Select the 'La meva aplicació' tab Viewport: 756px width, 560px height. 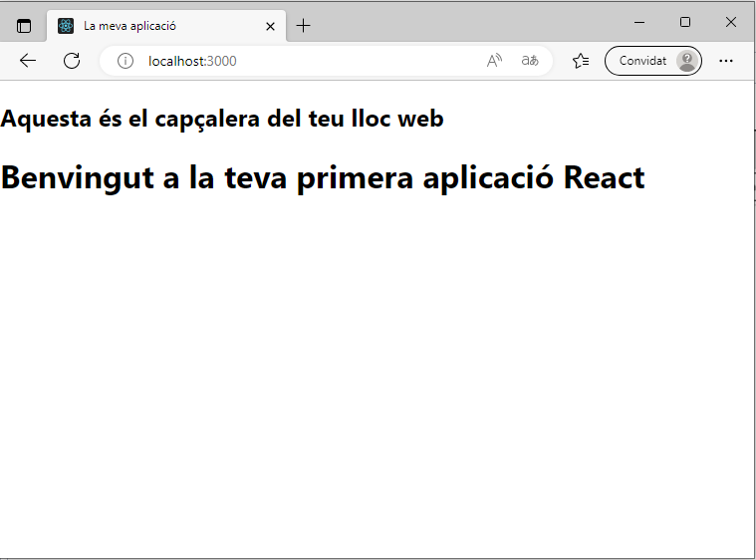click(x=149, y=26)
